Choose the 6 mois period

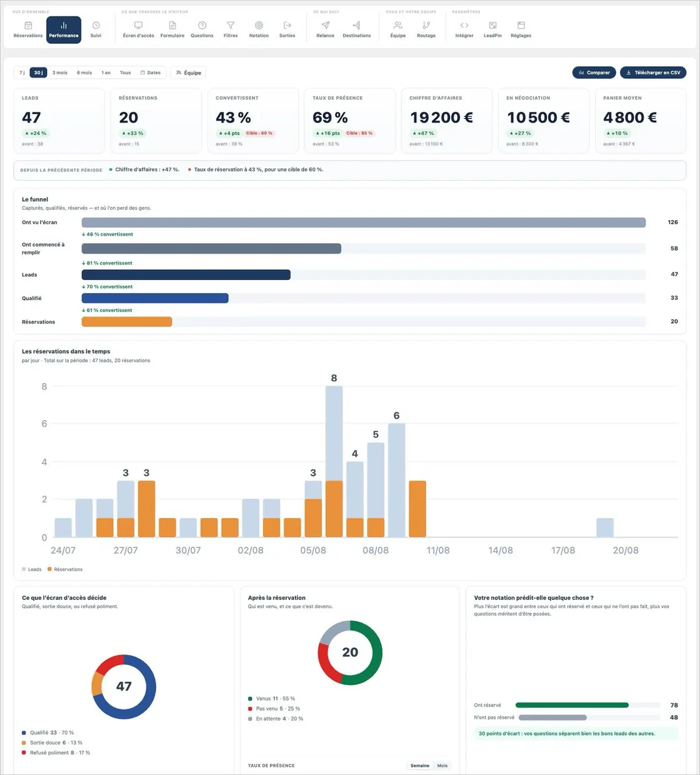tap(84, 72)
